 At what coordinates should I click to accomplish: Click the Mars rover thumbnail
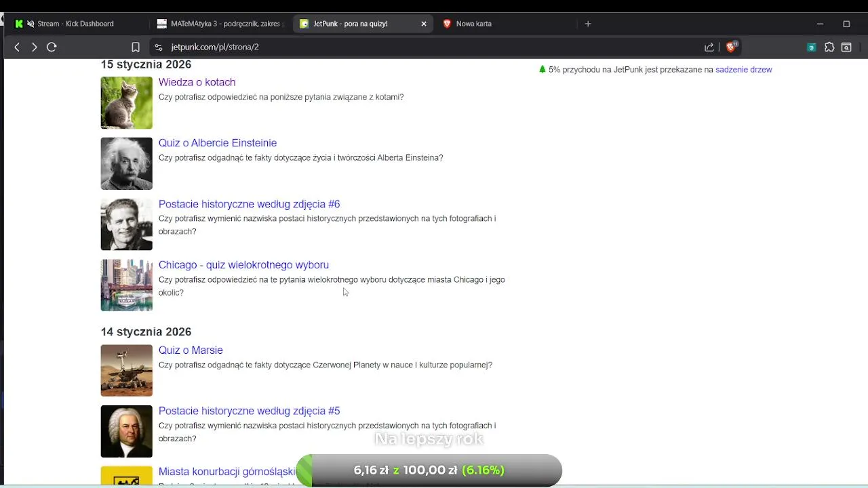pyautogui.click(x=127, y=371)
